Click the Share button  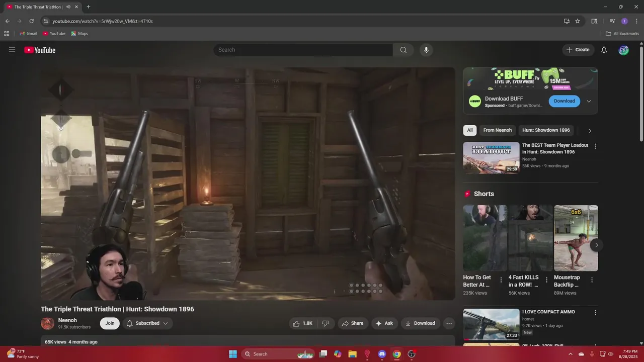(352, 323)
